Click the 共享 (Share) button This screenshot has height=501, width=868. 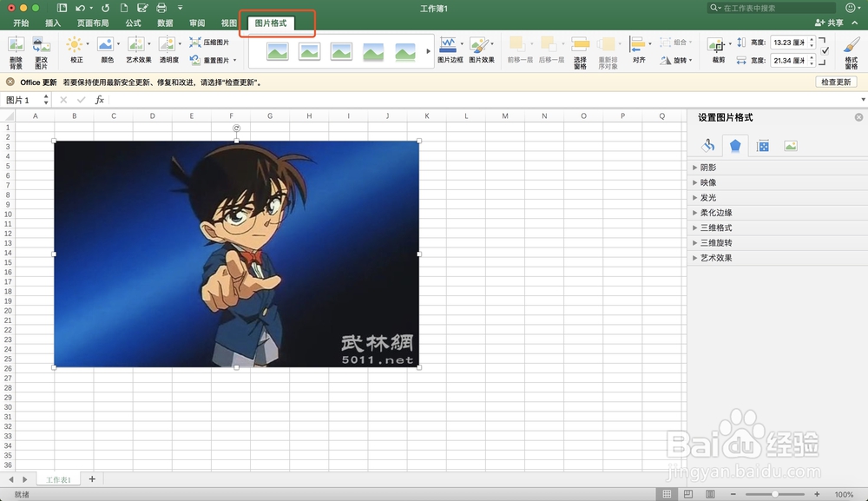click(x=829, y=23)
